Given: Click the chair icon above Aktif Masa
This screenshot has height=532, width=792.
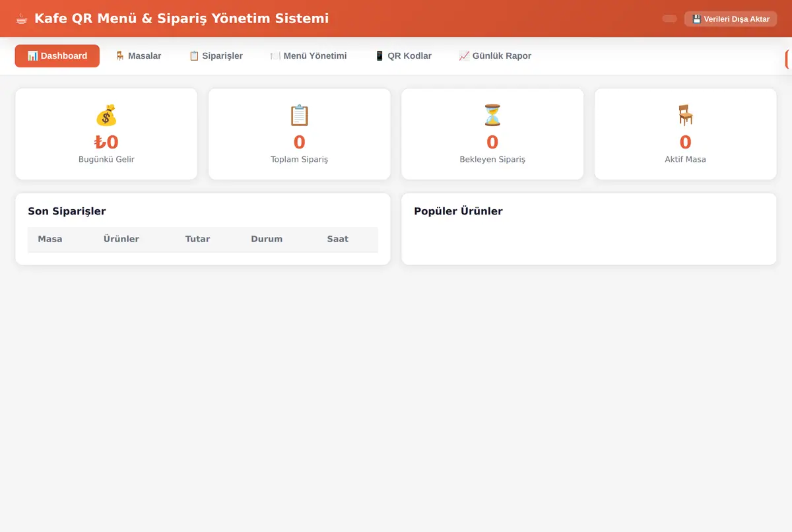Looking at the screenshot, I should (685, 116).
